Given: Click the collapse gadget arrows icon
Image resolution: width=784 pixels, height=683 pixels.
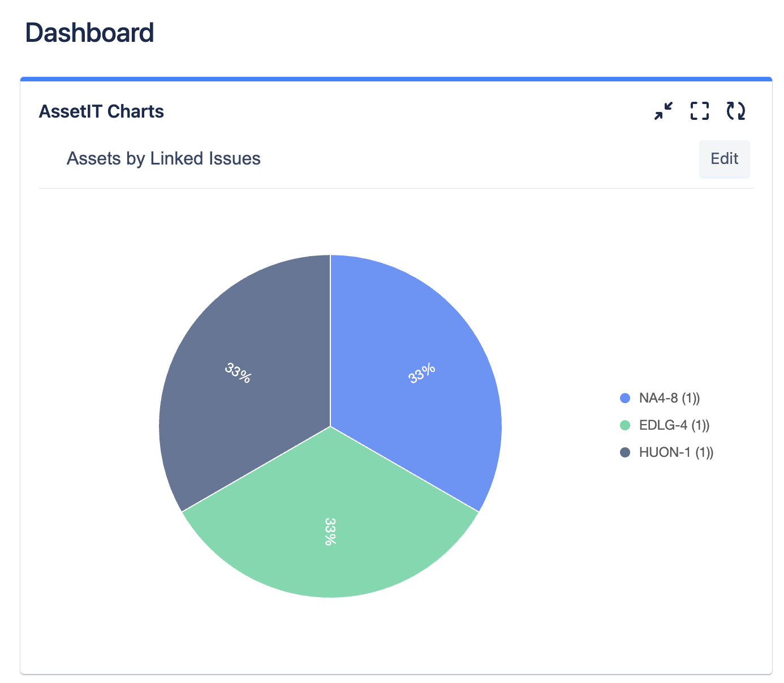Looking at the screenshot, I should 664,111.
